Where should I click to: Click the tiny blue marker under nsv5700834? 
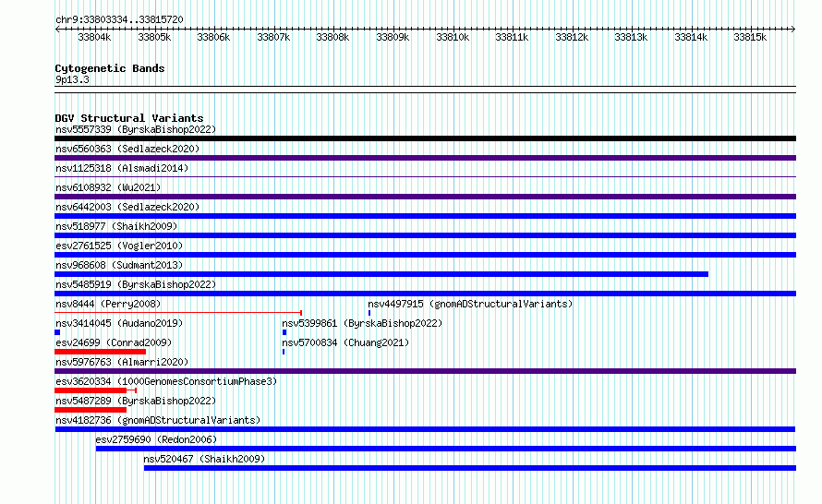tap(284, 352)
